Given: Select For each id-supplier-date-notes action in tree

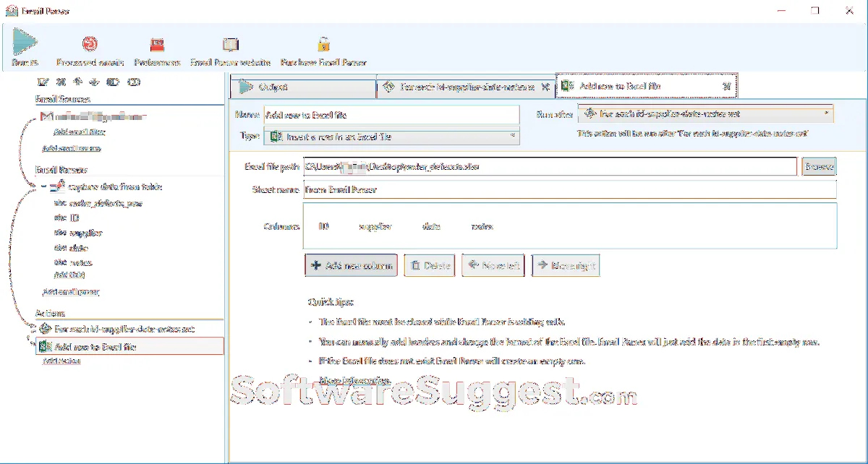Looking at the screenshot, I should point(124,329).
